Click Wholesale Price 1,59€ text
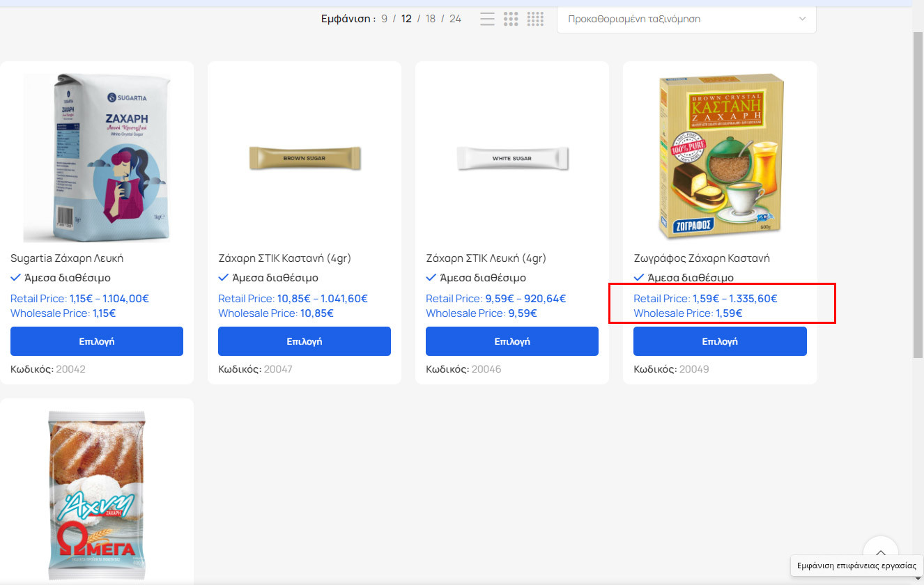The width and height of the screenshot is (924, 585). coord(688,313)
